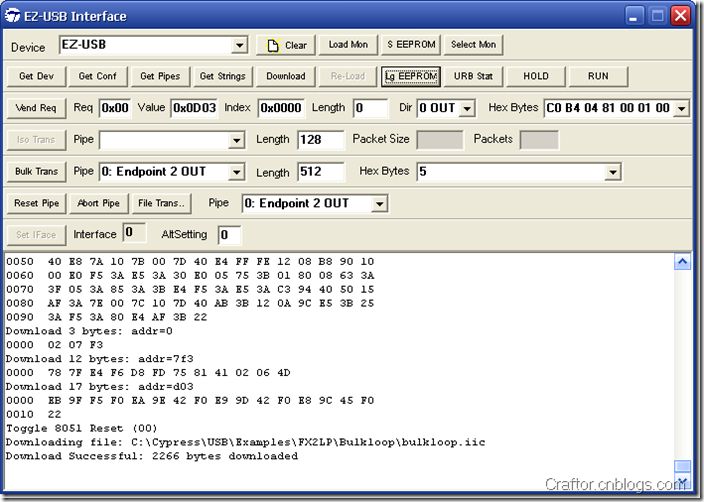Viewport: 704px width, 502px height.
Task: Expand the Bulk Trans Hex Bytes dropdown
Action: point(613,172)
